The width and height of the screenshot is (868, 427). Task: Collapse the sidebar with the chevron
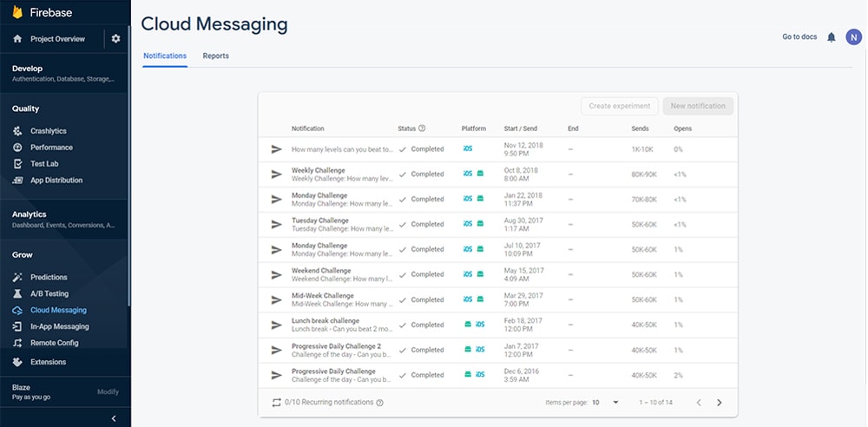pos(114,418)
